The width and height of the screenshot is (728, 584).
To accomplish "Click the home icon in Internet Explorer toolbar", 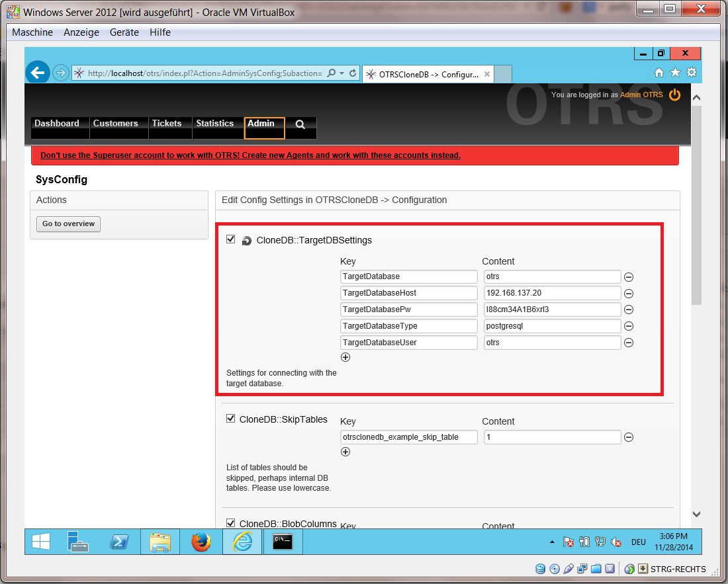I will 659,72.
